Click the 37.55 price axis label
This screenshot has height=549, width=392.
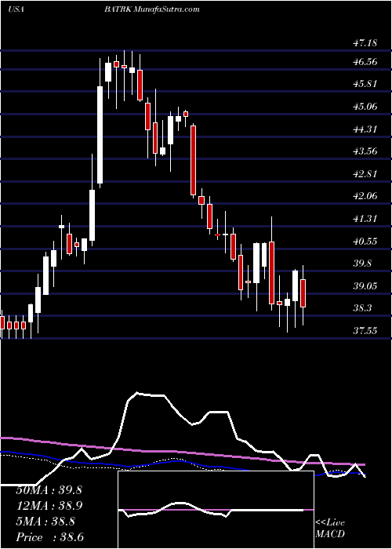click(x=365, y=330)
